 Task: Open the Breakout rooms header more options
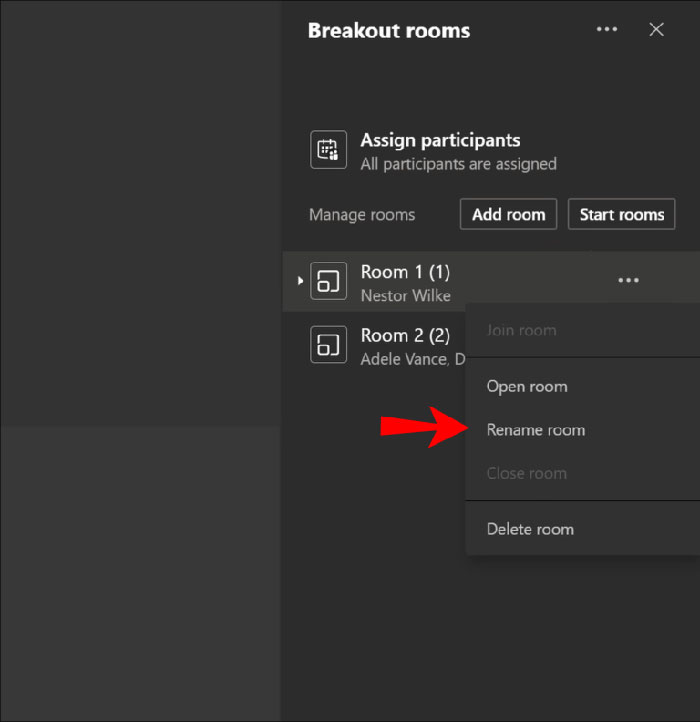coord(606,30)
